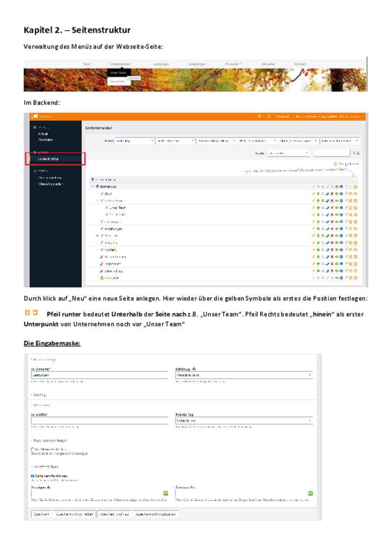Toggle visibility eye for Datenschutz page
The image size is (392, 555).
[337, 271]
